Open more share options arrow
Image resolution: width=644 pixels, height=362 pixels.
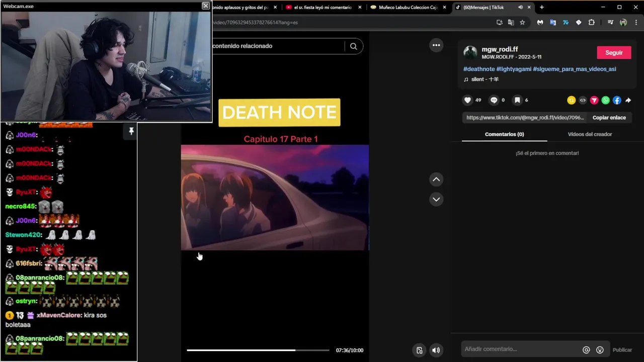628,100
